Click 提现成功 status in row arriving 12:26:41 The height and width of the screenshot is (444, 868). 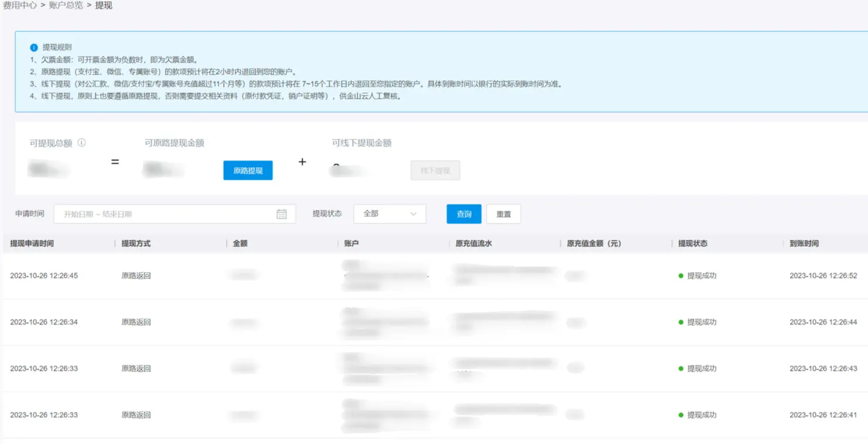pyautogui.click(x=701, y=415)
